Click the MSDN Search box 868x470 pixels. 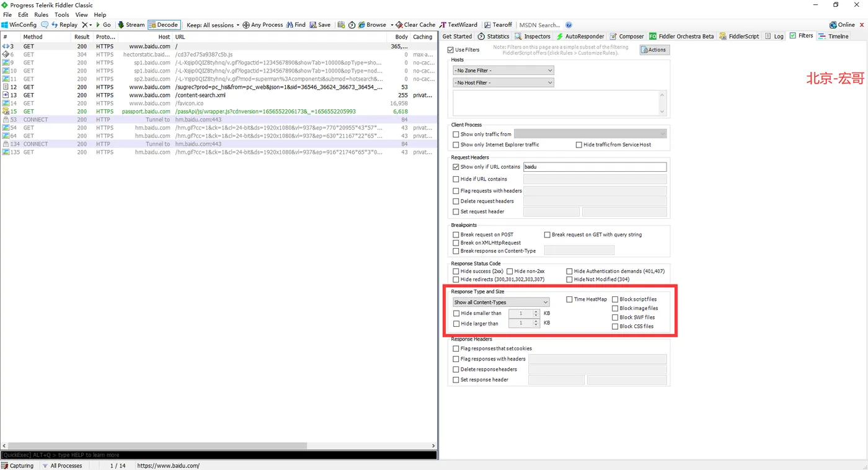(539, 25)
